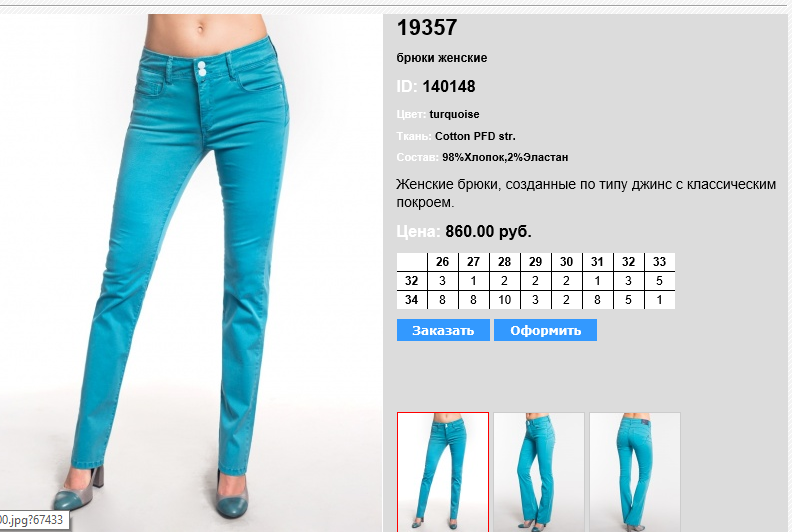This screenshot has width=792, height=532.
Task: Click the price 860.00 руб. text
Action: 488,231
